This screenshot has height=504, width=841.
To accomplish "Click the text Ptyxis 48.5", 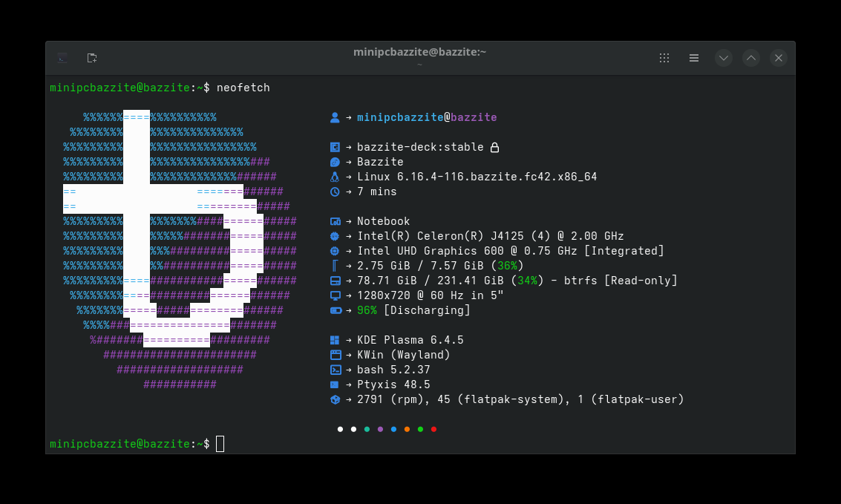I will [x=393, y=384].
